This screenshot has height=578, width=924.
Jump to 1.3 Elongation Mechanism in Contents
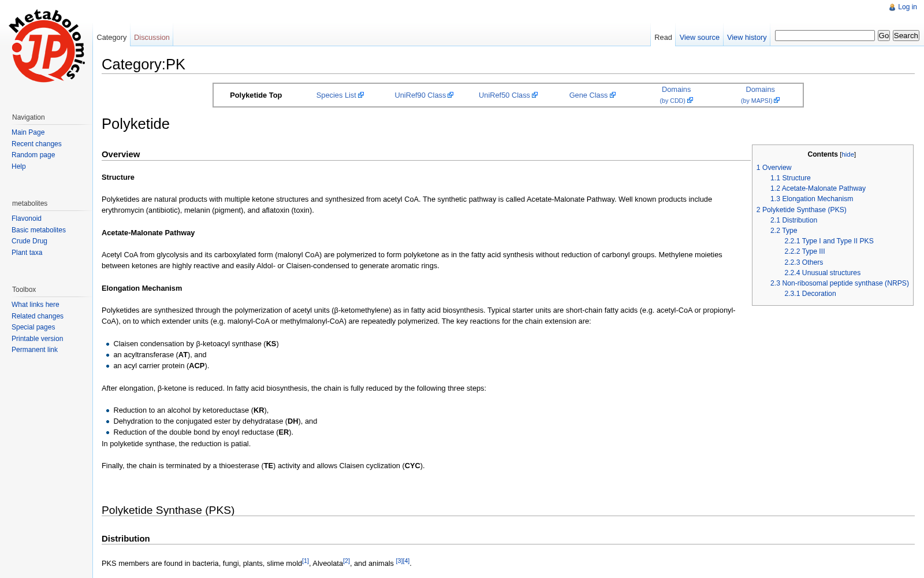(811, 199)
